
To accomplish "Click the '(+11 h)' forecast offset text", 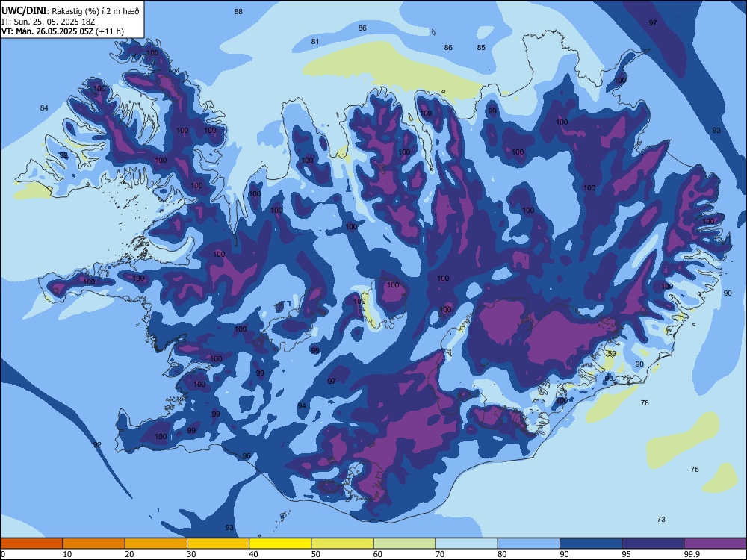I will coord(110,31).
